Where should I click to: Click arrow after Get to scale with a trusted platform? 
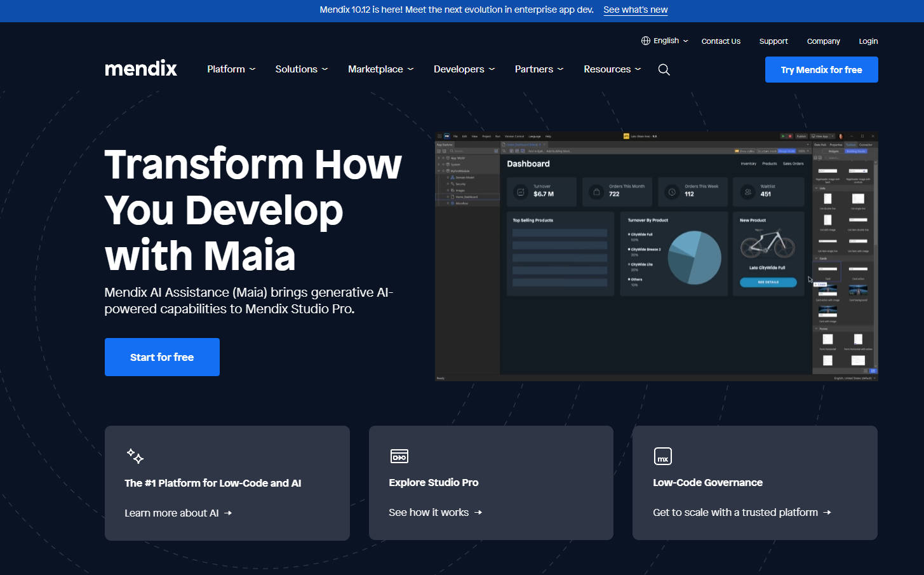pyautogui.click(x=827, y=512)
